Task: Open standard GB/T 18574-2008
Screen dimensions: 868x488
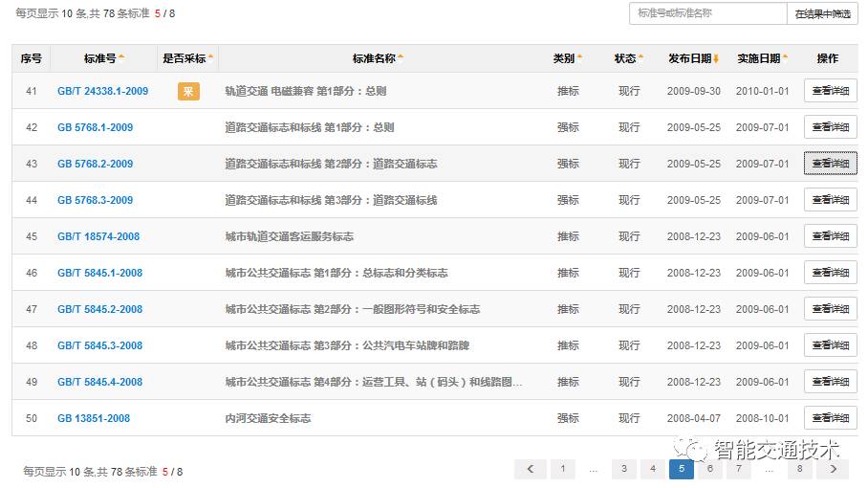Action: (x=98, y=236)
